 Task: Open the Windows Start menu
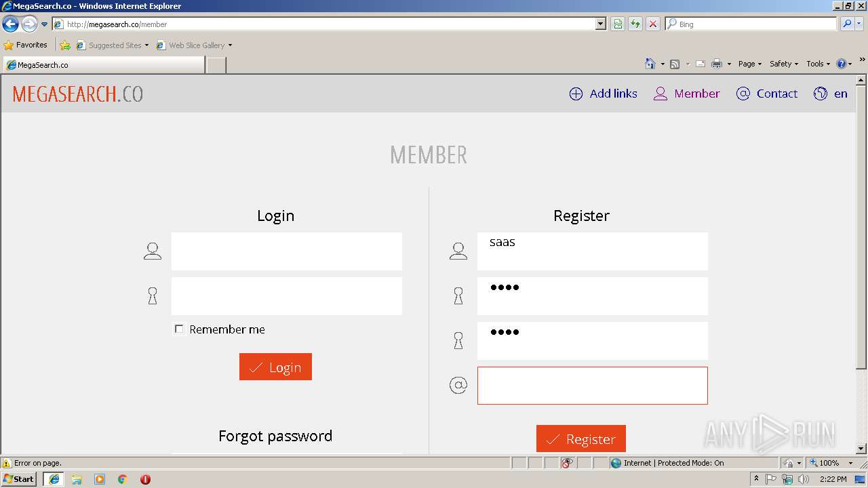(19, 479)
